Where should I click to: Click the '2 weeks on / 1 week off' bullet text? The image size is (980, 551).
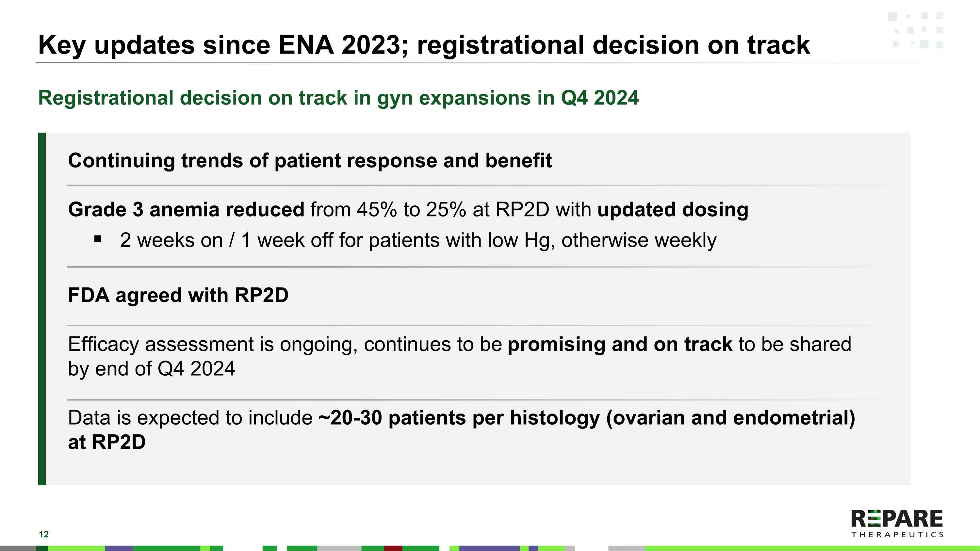click(418, 240)
